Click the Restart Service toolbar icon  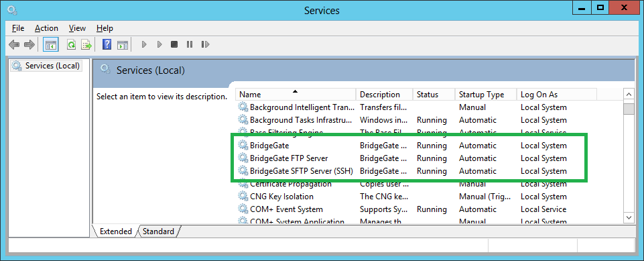(x=205, y=44)
